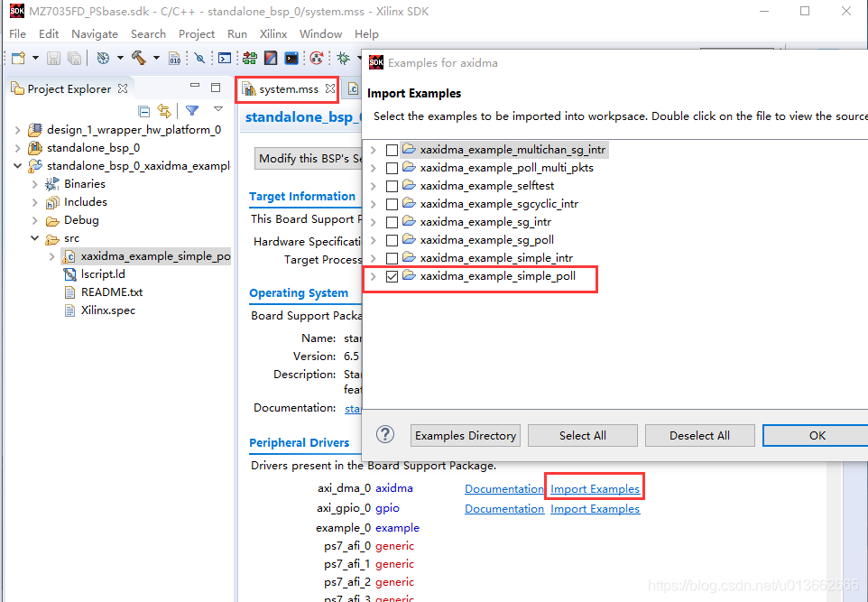
Task: Click the Save disk icon in toolbar
Action: point(54,58)
